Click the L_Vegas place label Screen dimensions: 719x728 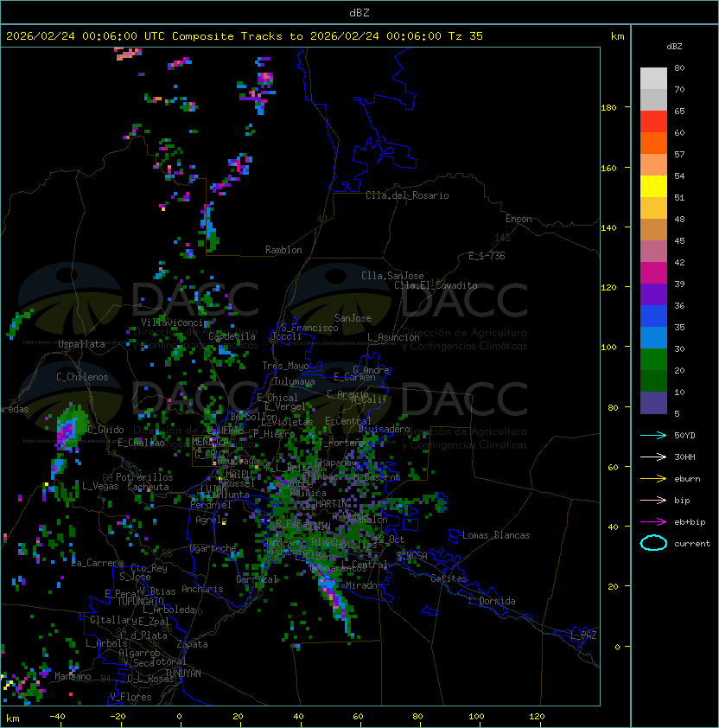[100, 486]
